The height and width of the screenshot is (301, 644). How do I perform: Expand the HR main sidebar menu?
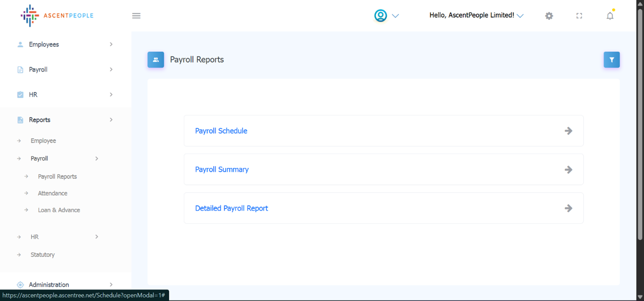point(33,95)
